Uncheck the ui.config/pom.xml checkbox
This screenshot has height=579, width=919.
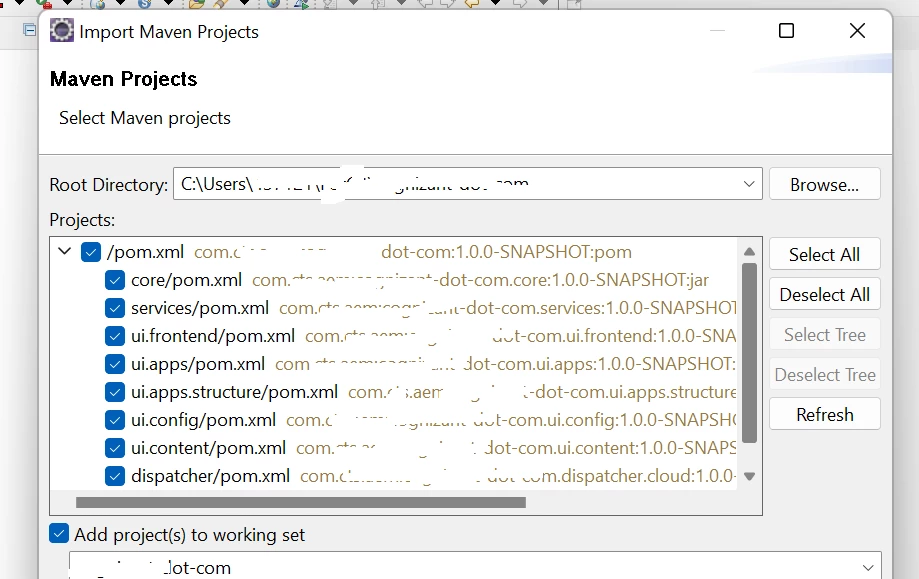tap(115, 420)
